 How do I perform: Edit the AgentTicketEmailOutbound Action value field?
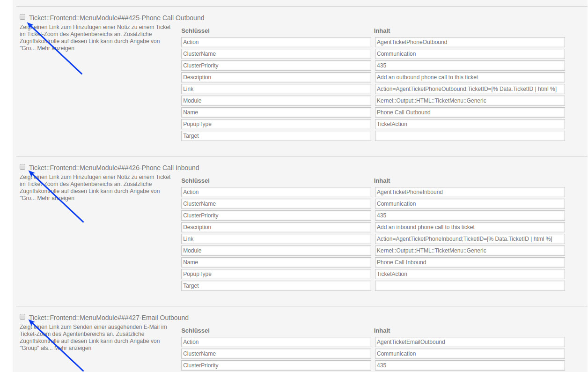(x=470, y=342)
